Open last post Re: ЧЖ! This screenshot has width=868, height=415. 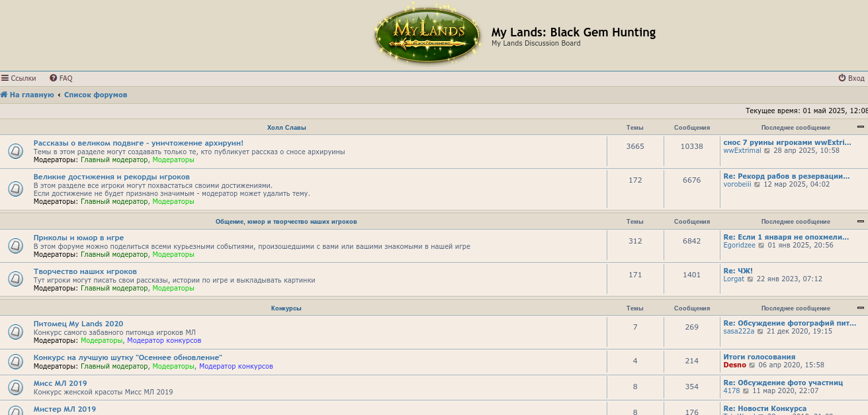point(738,271)
